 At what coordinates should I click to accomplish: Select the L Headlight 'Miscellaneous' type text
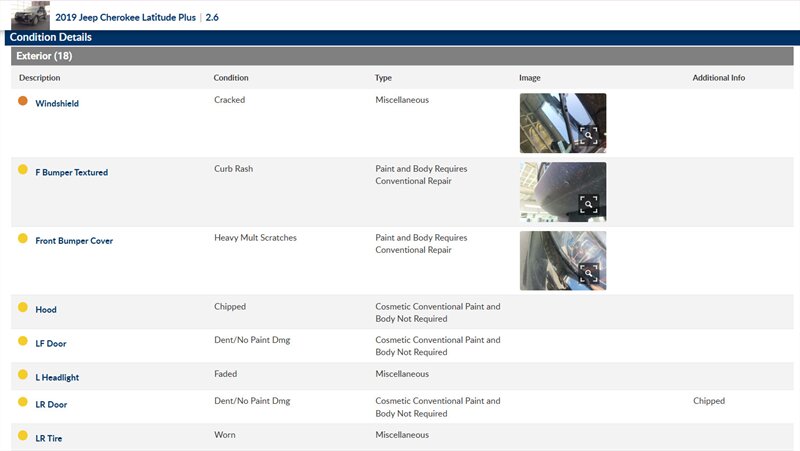coord(402,374)
